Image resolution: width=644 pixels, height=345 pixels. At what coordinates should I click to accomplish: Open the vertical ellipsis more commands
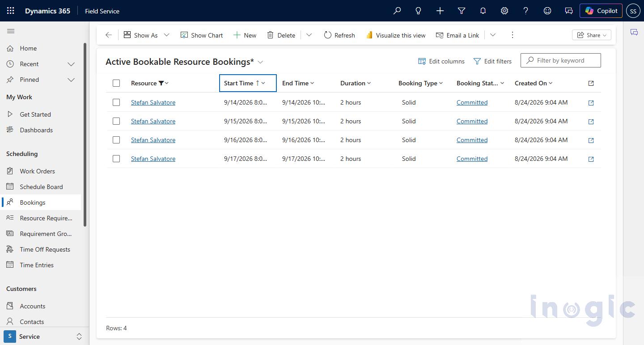(513, 35)
